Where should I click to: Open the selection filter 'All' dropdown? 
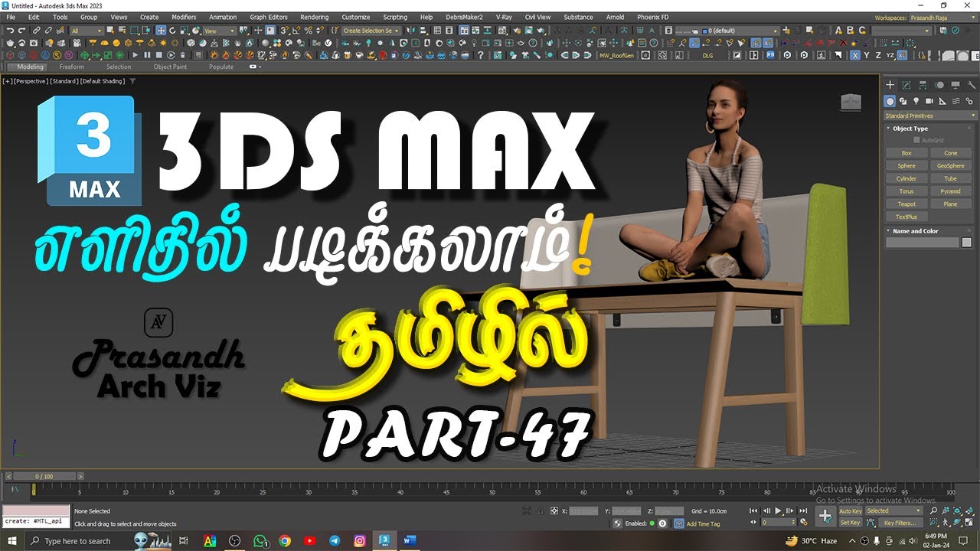pyautogui.click(x=86, y=31)
